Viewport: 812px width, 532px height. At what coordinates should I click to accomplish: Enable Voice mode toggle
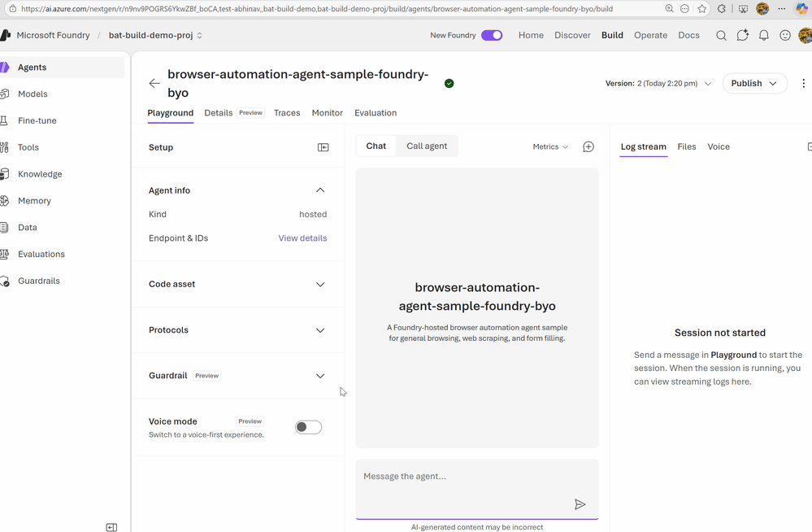[309, 427]
